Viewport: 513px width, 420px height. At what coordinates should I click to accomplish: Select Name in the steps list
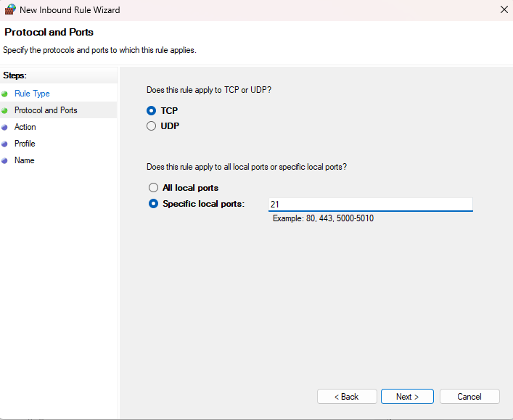[x=24, y=160]
